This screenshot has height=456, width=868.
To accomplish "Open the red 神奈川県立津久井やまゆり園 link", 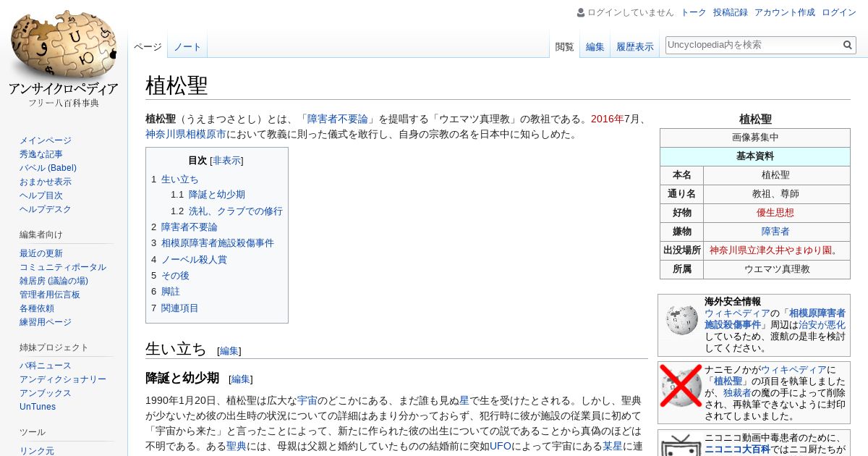I will (x=770, y=250).
